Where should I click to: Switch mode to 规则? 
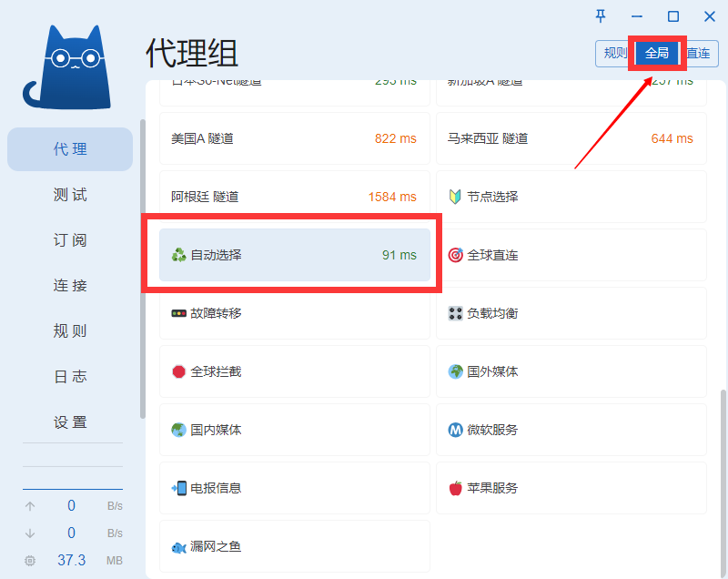tap(614, 53)
